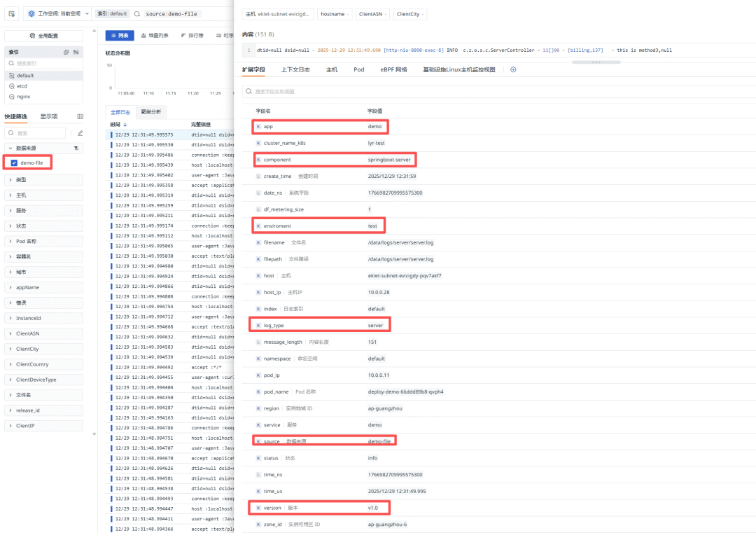This screenshot has height=533, width=756.
Task: Sort by 时间 column arrow icon
Action: [x=125, y=125]
